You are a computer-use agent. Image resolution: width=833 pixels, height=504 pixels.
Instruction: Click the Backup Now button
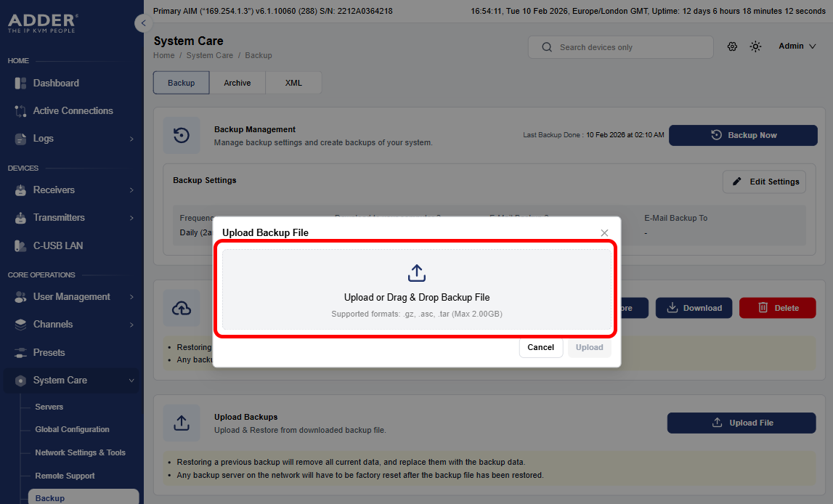pos(743,135)
